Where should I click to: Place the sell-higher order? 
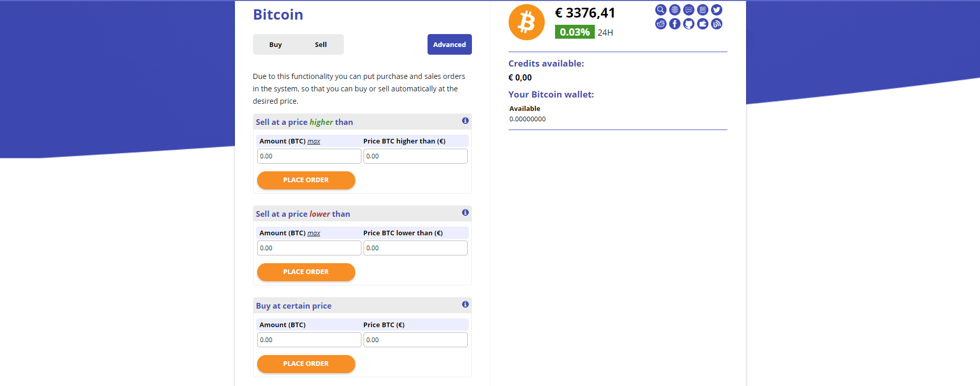[306, 180]
